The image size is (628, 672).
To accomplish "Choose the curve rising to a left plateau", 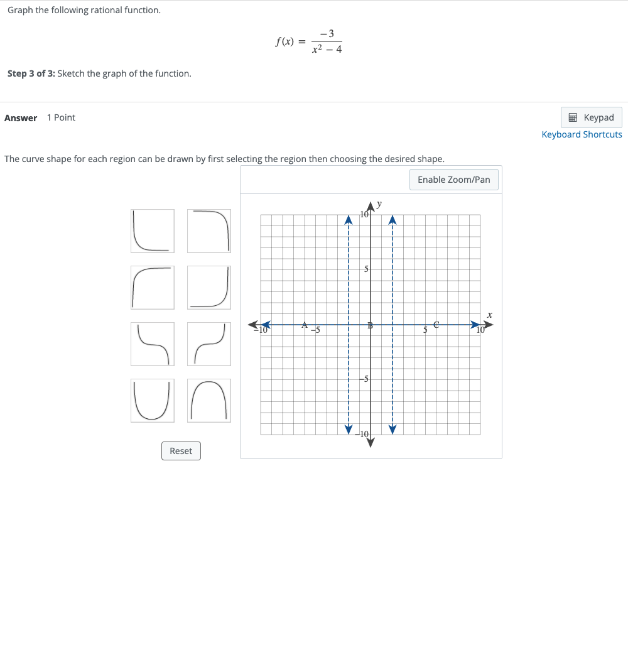I will click(153, 288).
